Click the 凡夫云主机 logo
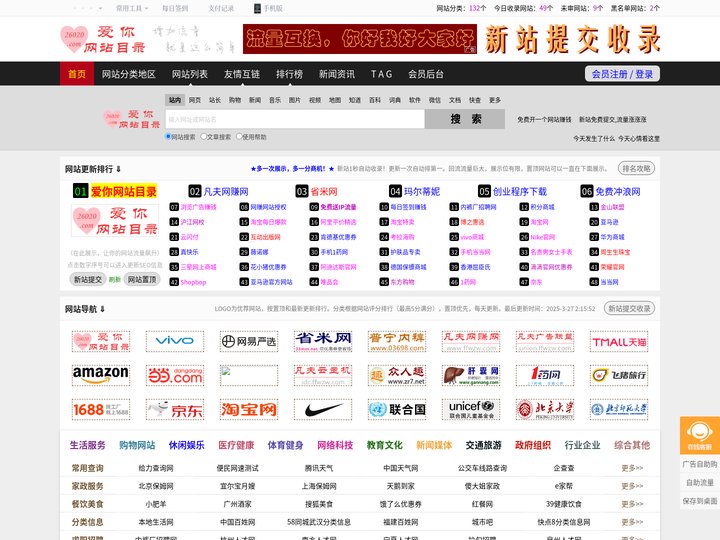720x540 pixels. point(322,375)
